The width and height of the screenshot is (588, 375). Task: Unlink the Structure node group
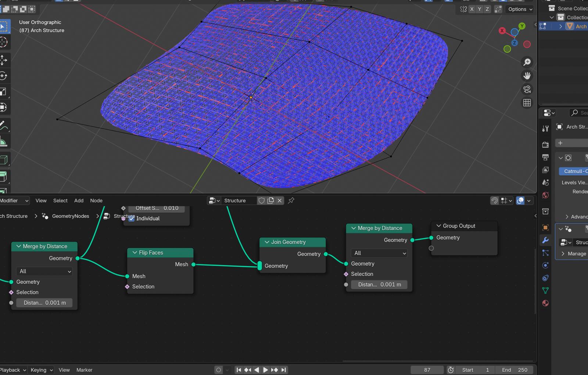pos(280,201)
